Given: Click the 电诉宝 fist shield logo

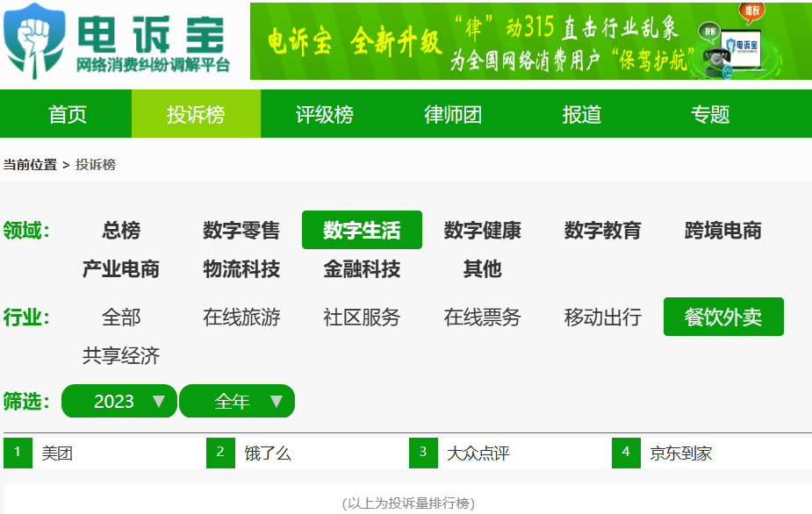Looking at the screenshot, I should [34, 41].
